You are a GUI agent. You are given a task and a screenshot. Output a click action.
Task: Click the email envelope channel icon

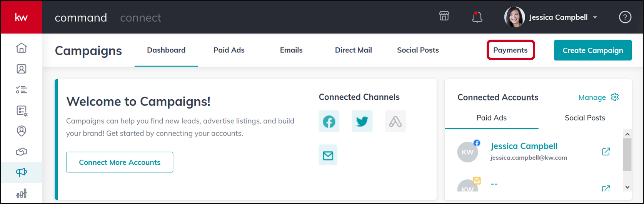328,155
